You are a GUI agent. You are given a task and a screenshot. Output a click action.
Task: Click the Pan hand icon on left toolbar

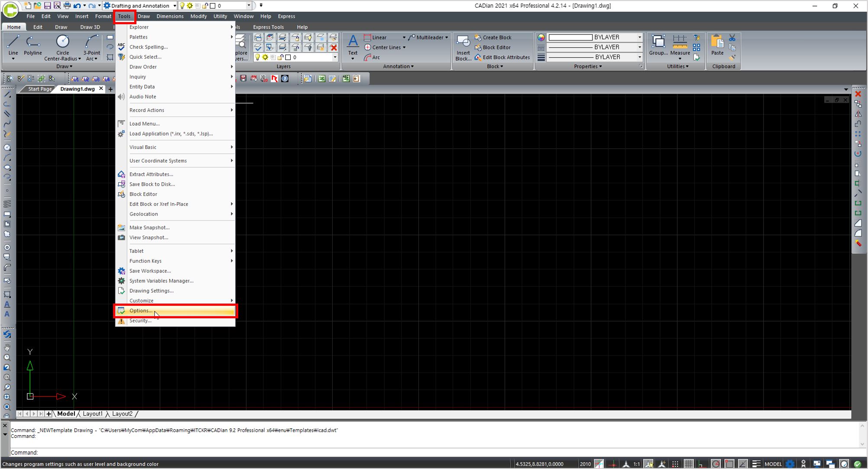pyautogui.click(x=7, y=347)
